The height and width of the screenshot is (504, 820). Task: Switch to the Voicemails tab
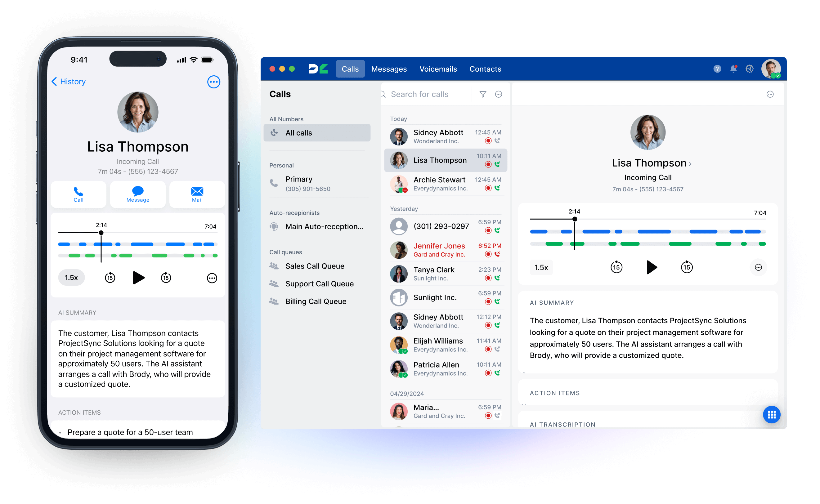pyautogui.click(x=439, y=69)
